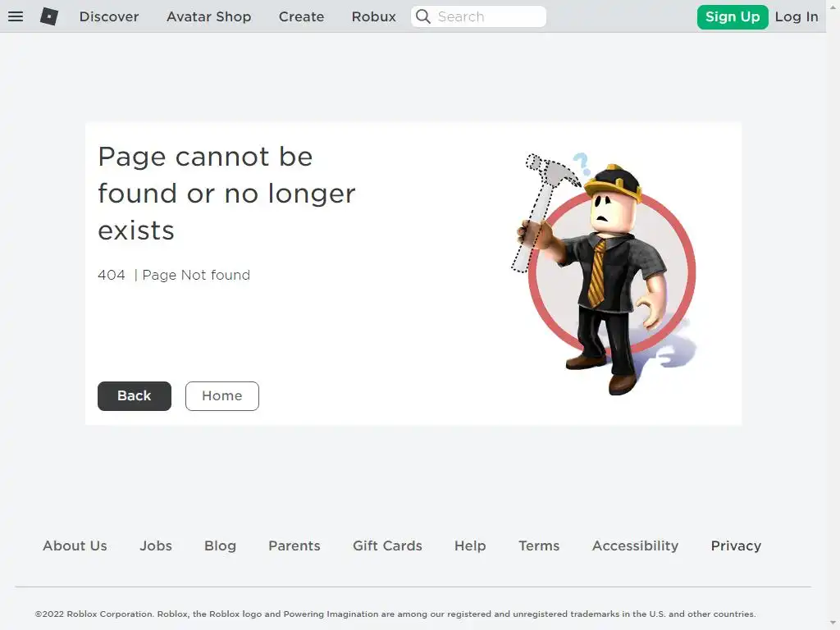Open the Parents footer link
This screenshot has width=840, height=630.
(x=294, y=546)
